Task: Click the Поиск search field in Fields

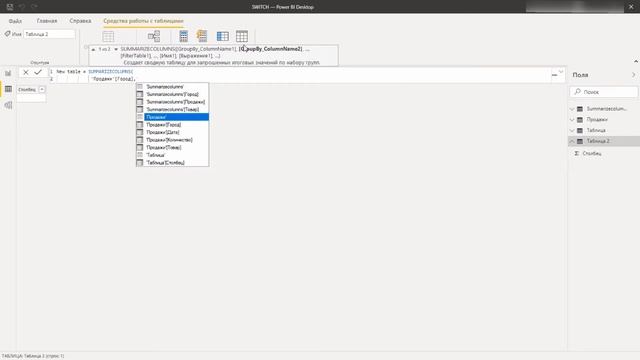Action: (604, 92)
